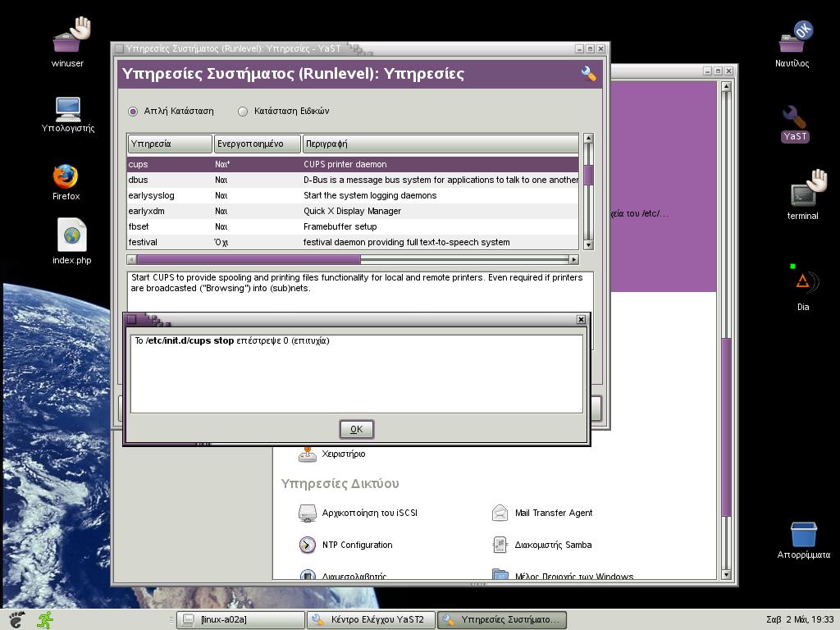The height and width of the screenshot is (630, 840).
Task: Confirm the cups stop message with OK
Action: tap(356, 429)
